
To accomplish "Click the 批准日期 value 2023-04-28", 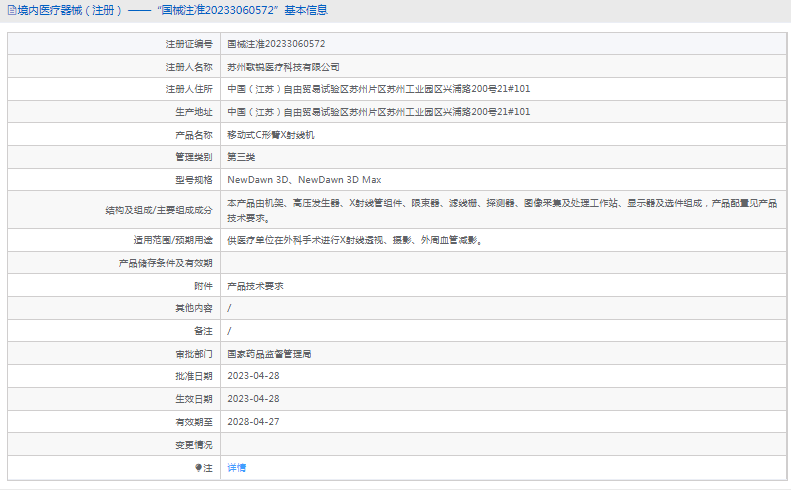I will click(x=253, y=376).
